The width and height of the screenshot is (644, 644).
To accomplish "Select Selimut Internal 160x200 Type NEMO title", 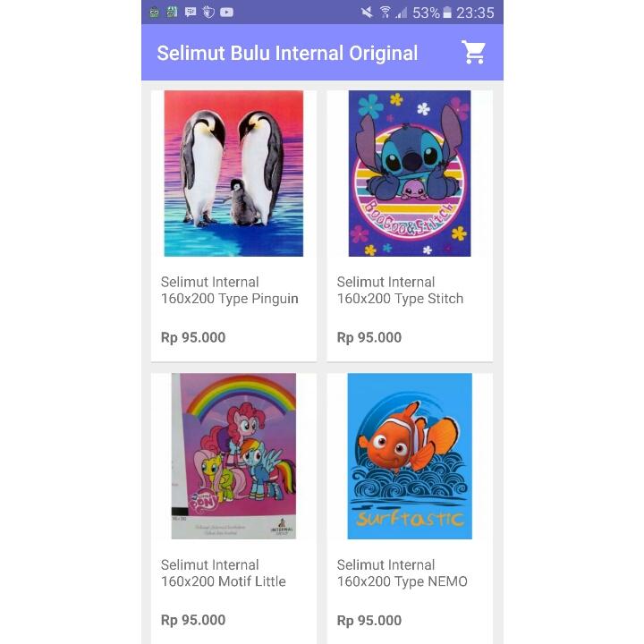I will [402, 573].
